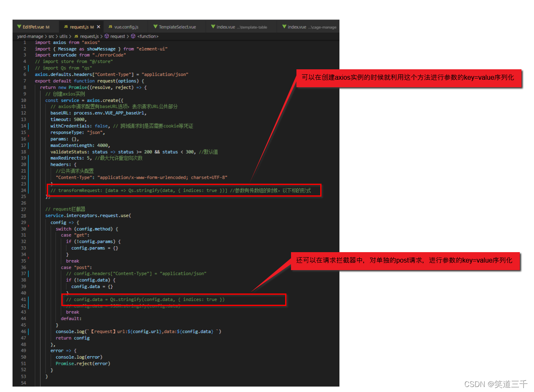Click the 'withCredentials: false,' code

pos(81,126)
